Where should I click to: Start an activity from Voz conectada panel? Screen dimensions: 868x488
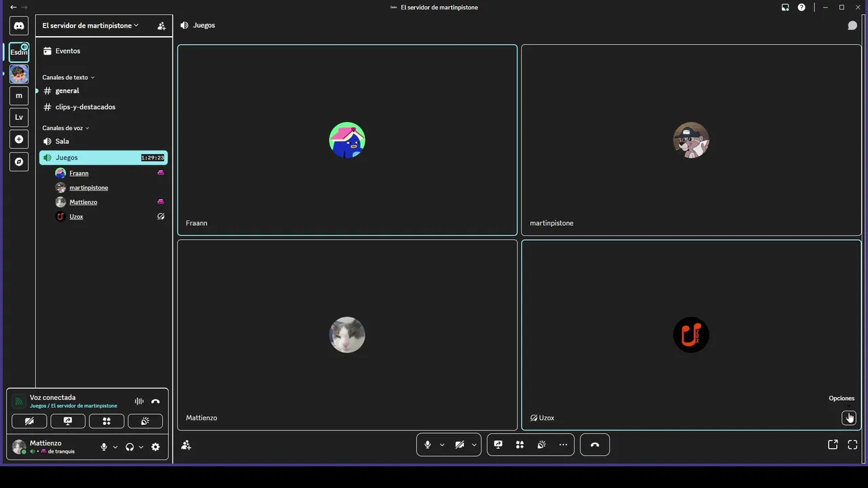[106, 421]
